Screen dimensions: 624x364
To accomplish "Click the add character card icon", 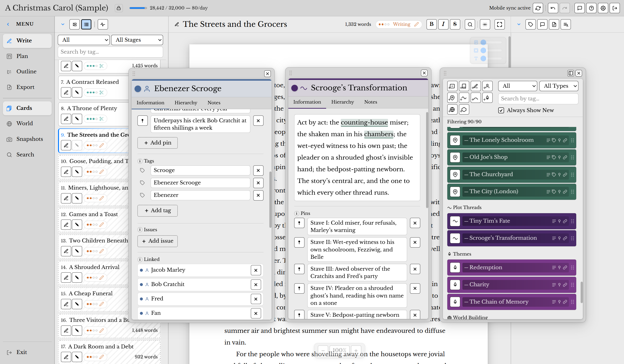I will [487, 86].
